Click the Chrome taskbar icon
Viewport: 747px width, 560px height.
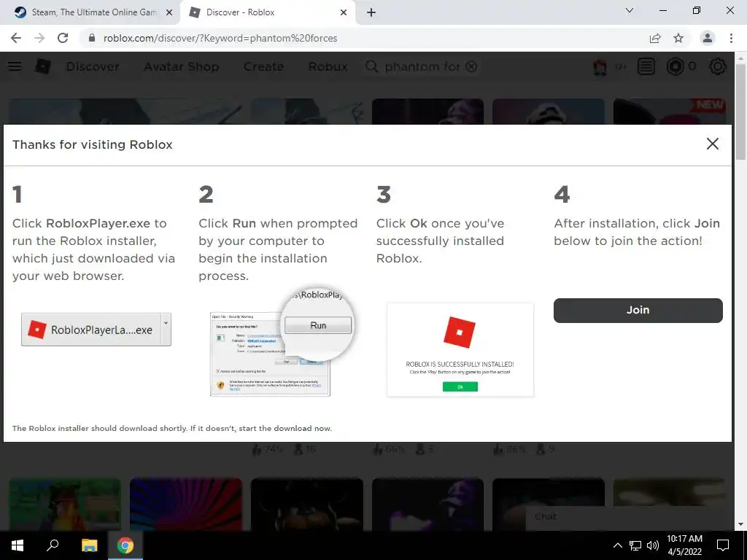(125, 545)
